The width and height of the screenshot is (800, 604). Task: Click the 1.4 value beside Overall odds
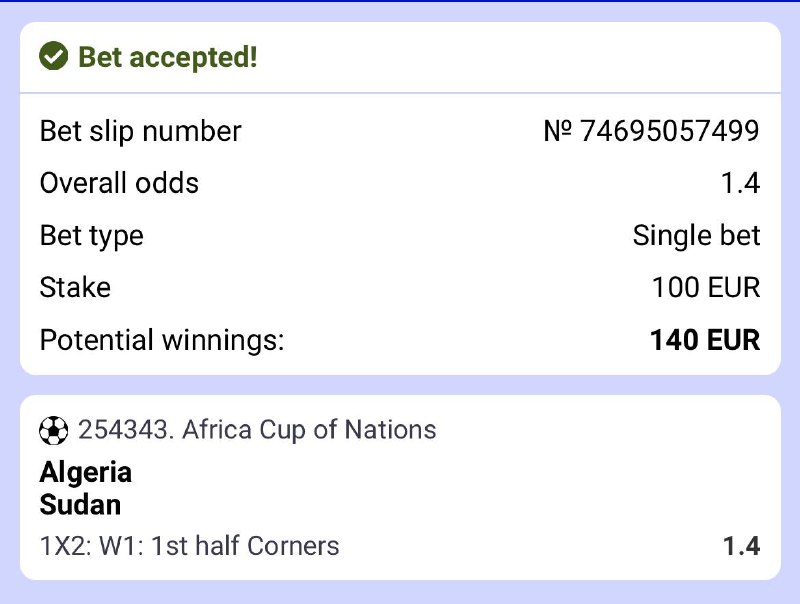[741, 183]
